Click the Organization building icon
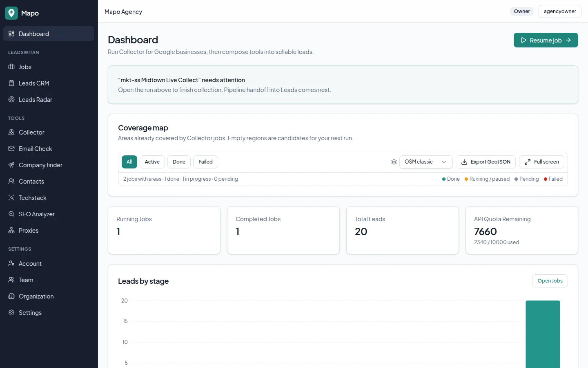The width and height of the screenshot is (588, 368). point(11,296)
